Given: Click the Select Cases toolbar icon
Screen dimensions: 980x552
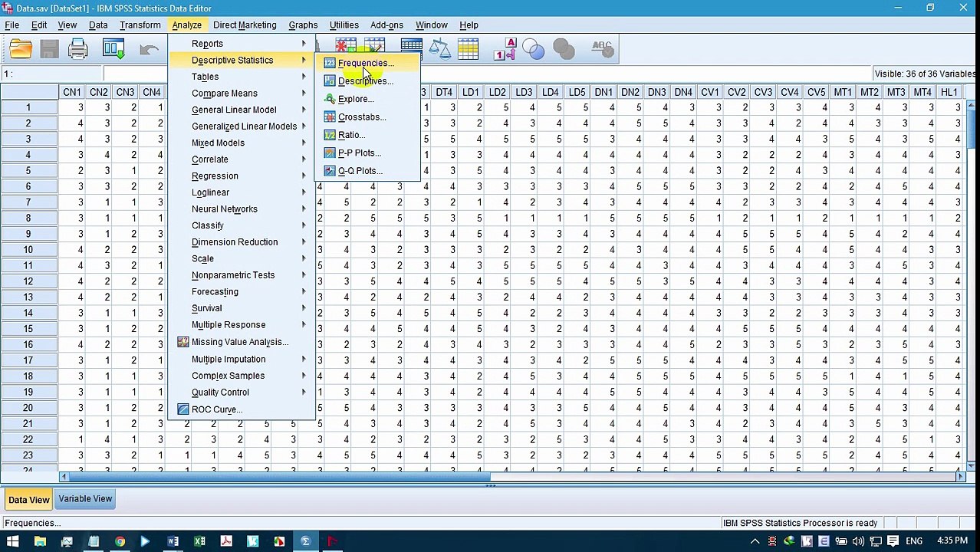Looking at the screenshot, I should pyautogui.click(x=468, y=50).
